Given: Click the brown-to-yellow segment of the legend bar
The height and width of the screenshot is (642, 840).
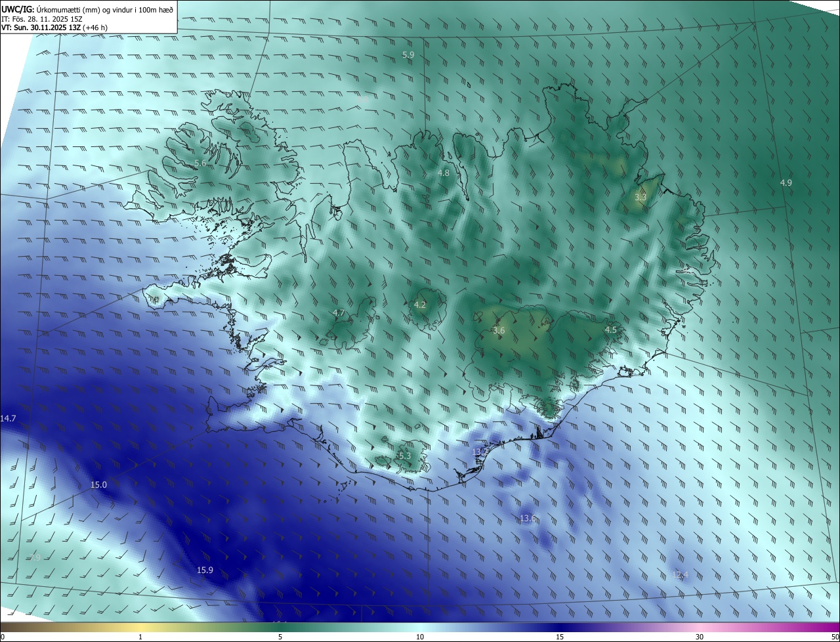Looking at the screenshot, I should (x=70, y=627).
